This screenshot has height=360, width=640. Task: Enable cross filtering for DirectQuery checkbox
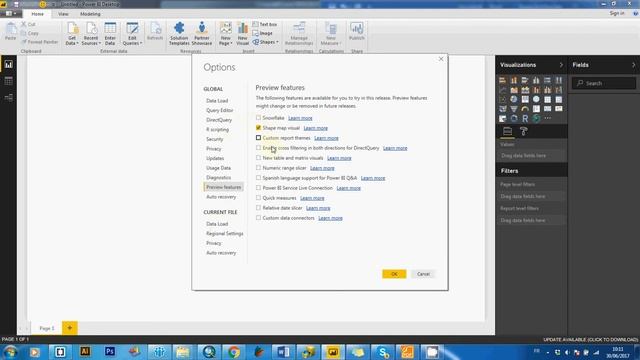pos(258,148)
